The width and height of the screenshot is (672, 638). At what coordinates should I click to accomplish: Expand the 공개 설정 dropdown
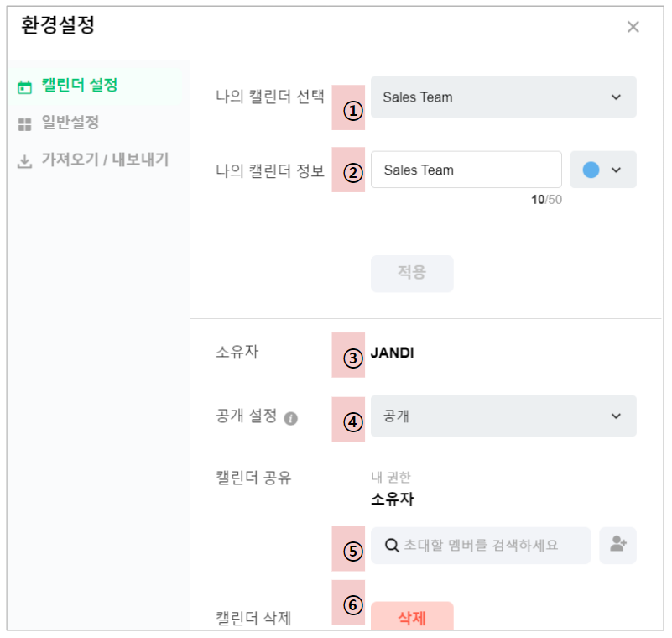click(x=503, y=416)
